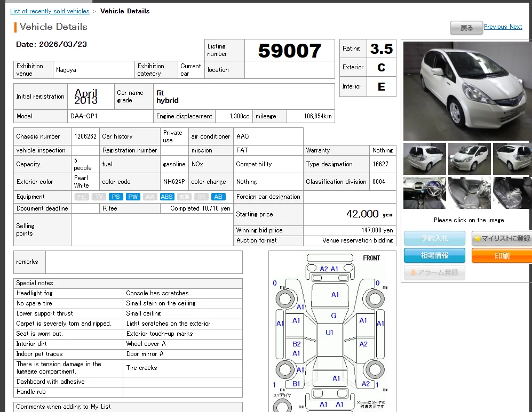
Task: Click the 'fit hybrid' car name
Action: pyautogui.click(x=167, y=96)
